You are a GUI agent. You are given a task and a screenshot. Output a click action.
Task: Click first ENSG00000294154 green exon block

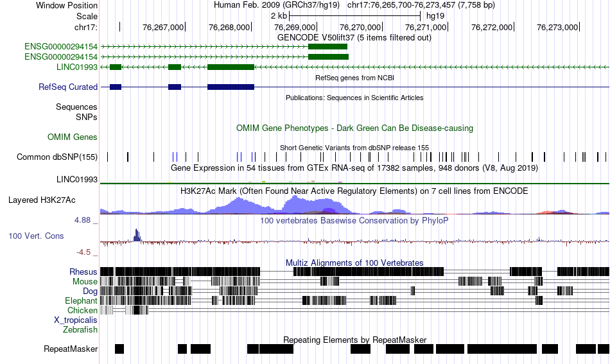click(327, 47)
